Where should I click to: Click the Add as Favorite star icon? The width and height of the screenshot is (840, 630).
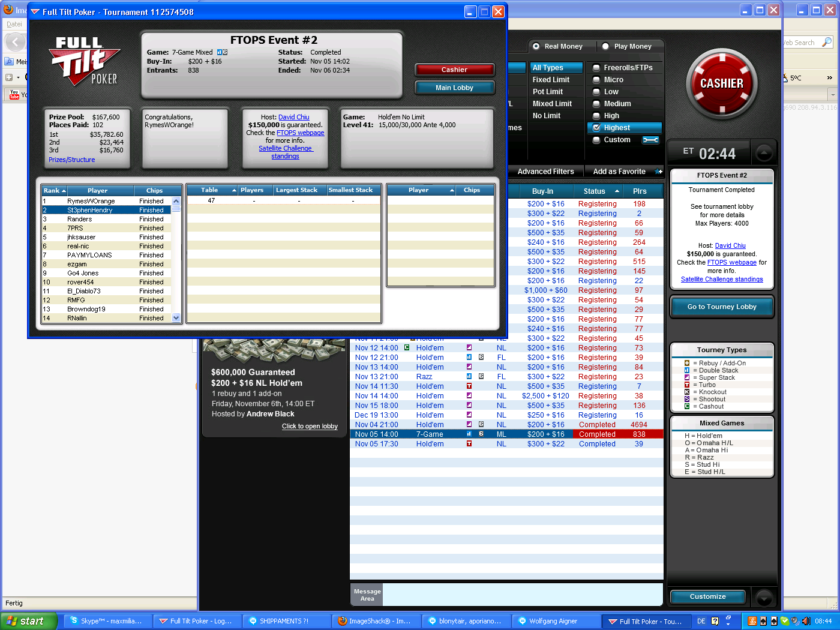point(659,172)
